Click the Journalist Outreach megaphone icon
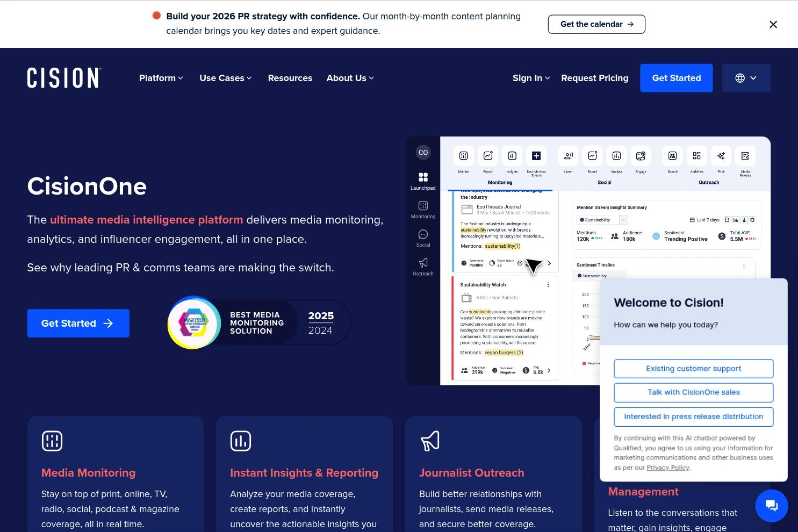Screen dimensions: 798x532 pos(430,441)
